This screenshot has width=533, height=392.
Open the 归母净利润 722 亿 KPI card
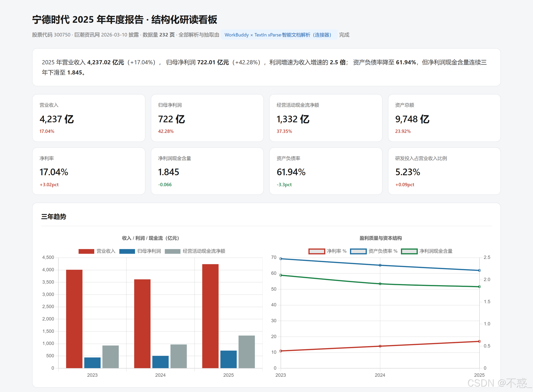[x=207, y=118]
